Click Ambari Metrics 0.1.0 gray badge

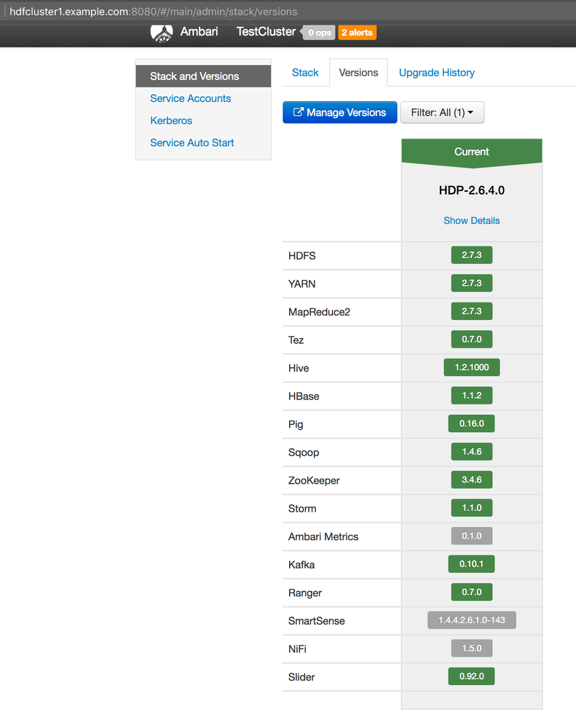pos(472,536)
